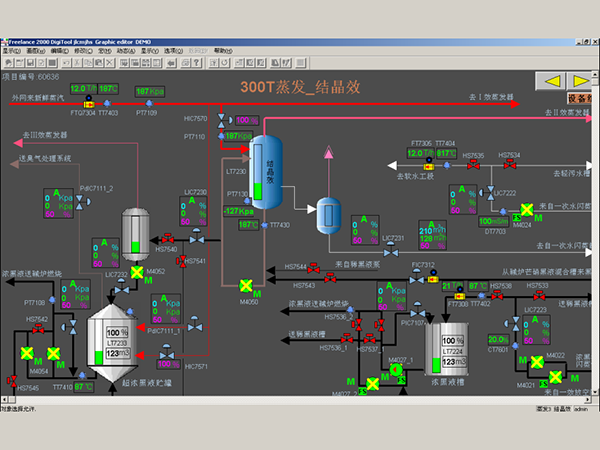Click the HS7540 red valve symbol
600x450 pixels.
coord(168,238)
